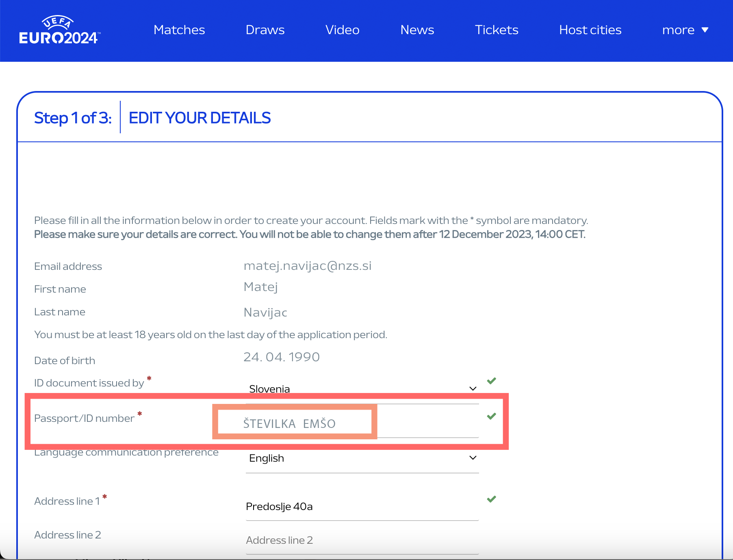Screen dimensions: 733x560
Task: Click the date of birth 24. 04. 1990
Action: point(281,357)
